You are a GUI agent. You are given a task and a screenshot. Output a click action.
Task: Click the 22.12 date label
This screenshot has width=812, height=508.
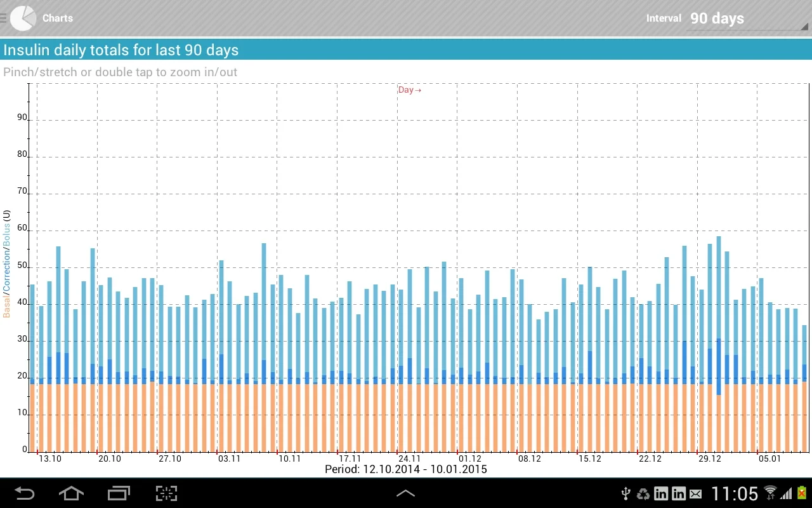point(650,458)
